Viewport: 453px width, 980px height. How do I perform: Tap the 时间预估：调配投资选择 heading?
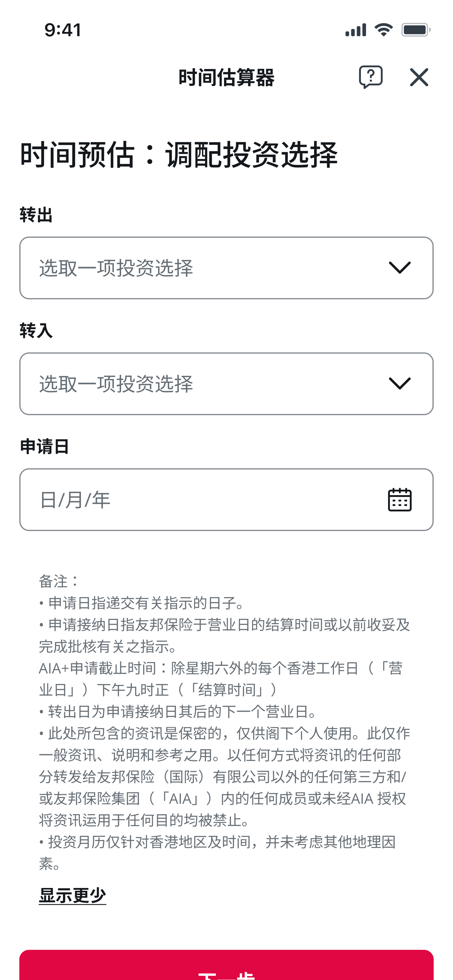tap(179, 154)
